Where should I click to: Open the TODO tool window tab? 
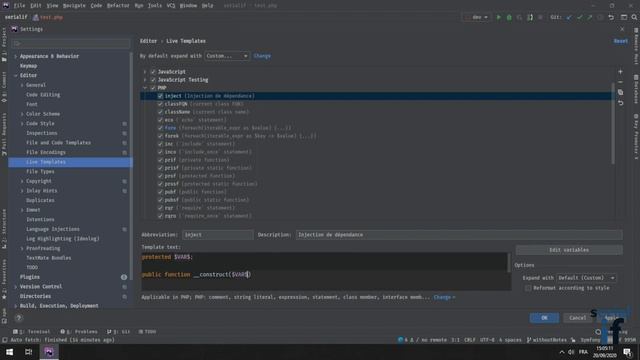(147, 332)
